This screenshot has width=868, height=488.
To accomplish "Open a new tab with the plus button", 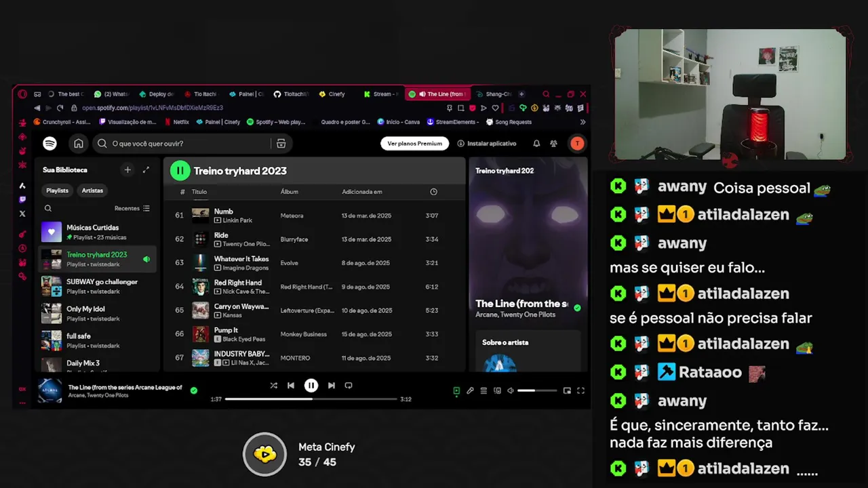I will 521,94.
